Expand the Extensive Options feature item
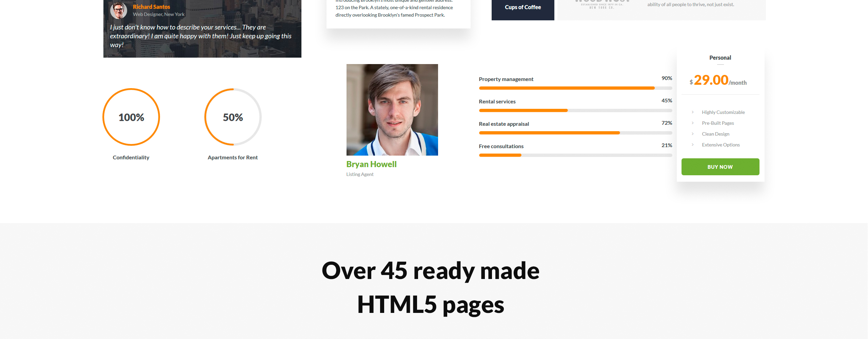Image resolution: width=868 pixels, height=339 pixels. 721,144
